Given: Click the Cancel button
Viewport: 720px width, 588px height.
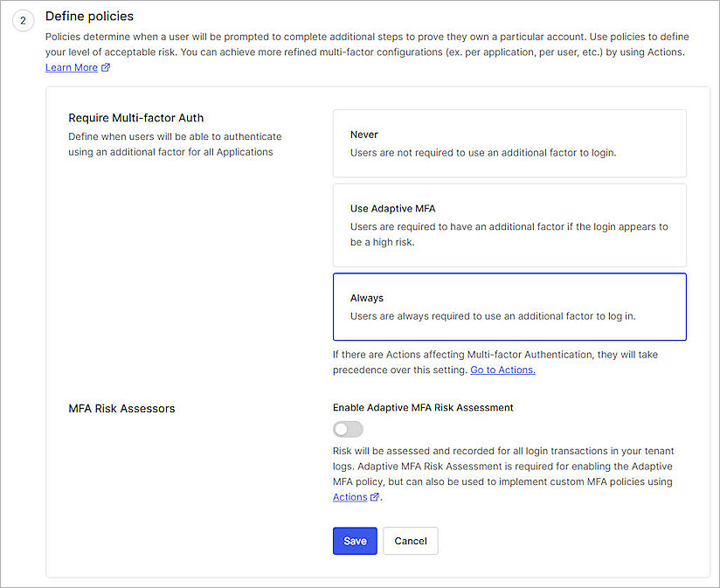Looking at the screenshot, I should 410,541.
